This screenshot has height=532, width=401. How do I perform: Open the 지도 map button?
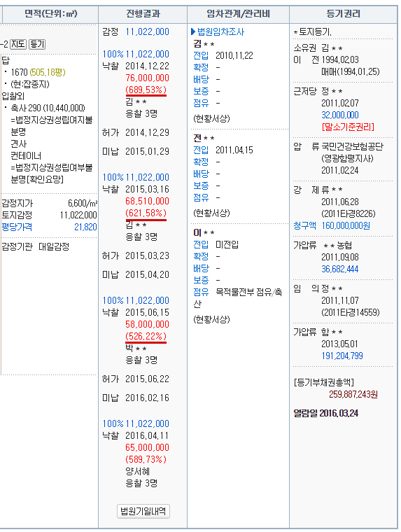[18, 44]
